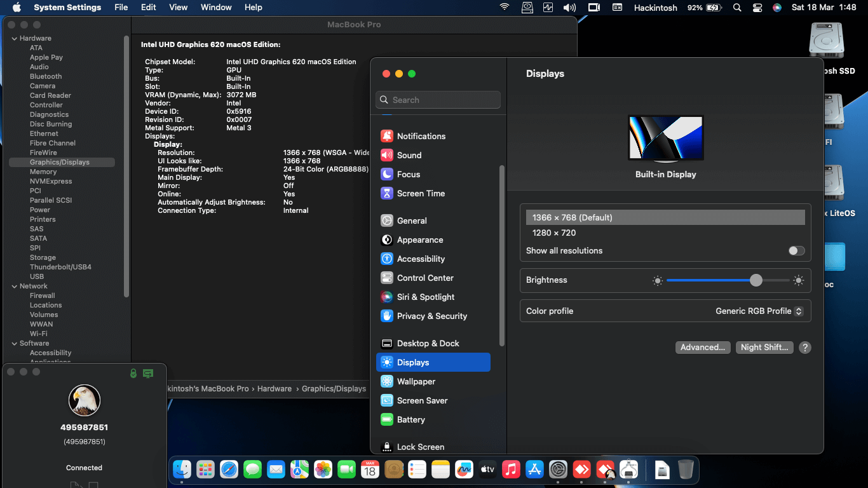Select Bluetooth in System Information tree
The image size is (868, 488).
[46, 76]
